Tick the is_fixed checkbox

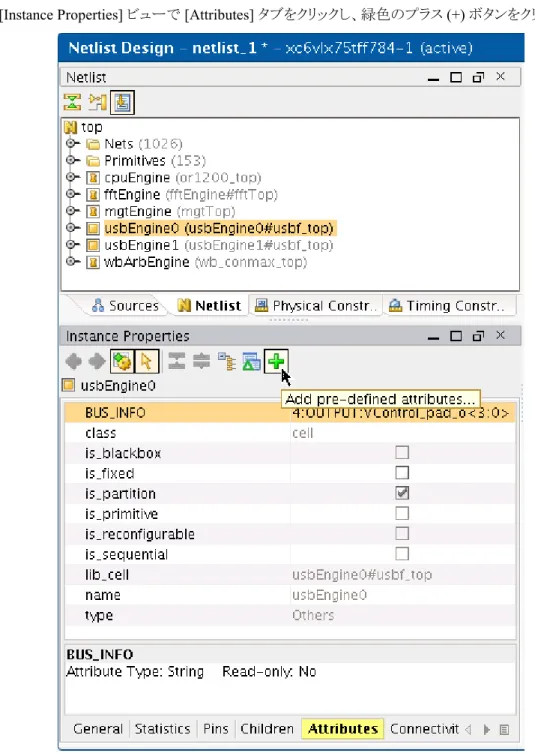pos(402,473)
